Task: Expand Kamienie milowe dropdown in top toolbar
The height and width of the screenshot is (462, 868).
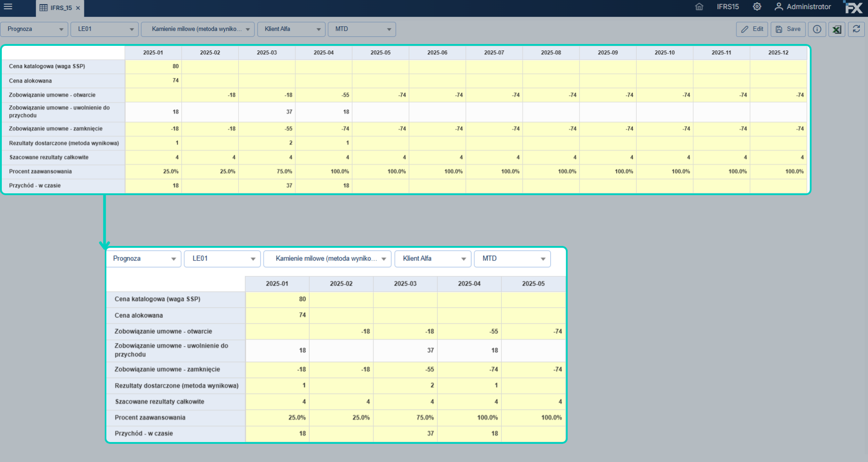Action: (198, 29)
